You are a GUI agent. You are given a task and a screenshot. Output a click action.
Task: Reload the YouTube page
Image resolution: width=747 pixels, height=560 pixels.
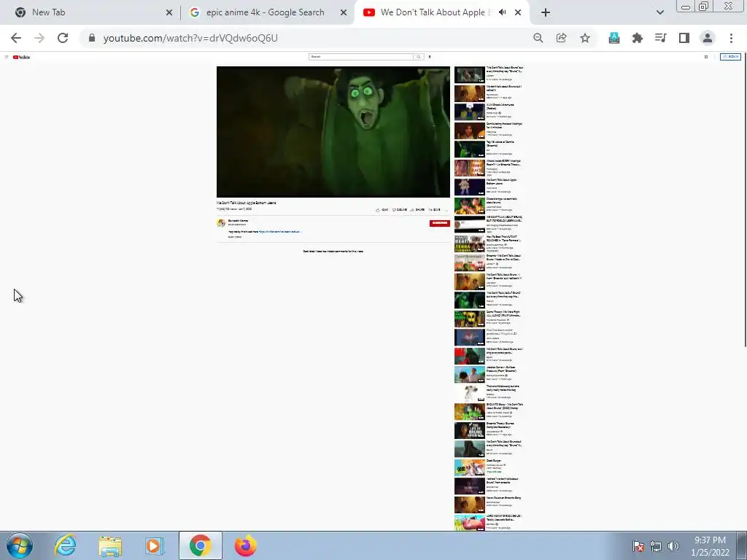pyautogui.click(x=63, y=38)
